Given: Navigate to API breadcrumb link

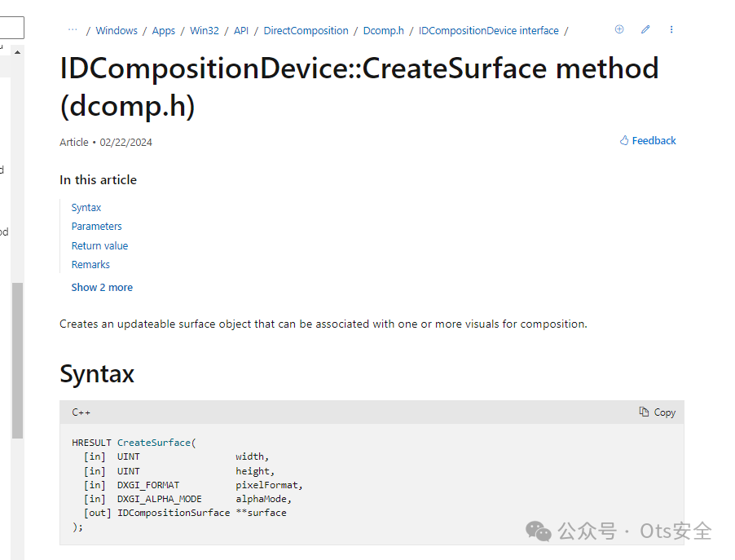Looking at the screenshot, I should [x=241, y=31].
